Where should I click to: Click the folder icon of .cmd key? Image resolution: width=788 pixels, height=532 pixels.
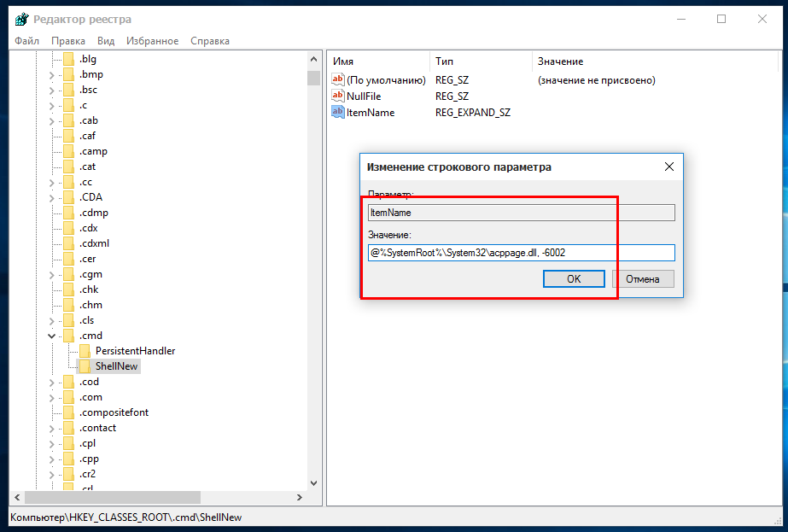pyautogui.click(x=69, y=336)
